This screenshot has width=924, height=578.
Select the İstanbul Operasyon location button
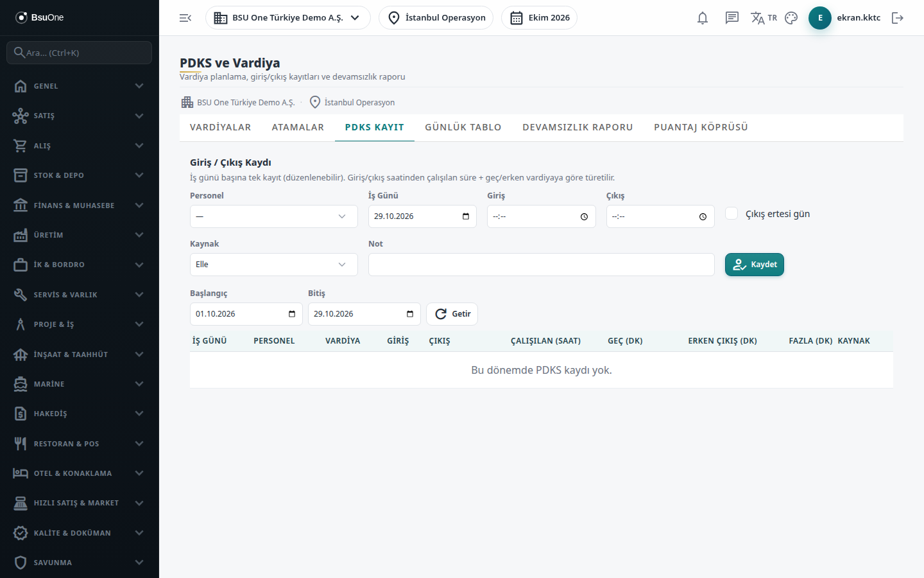point(436,18)
